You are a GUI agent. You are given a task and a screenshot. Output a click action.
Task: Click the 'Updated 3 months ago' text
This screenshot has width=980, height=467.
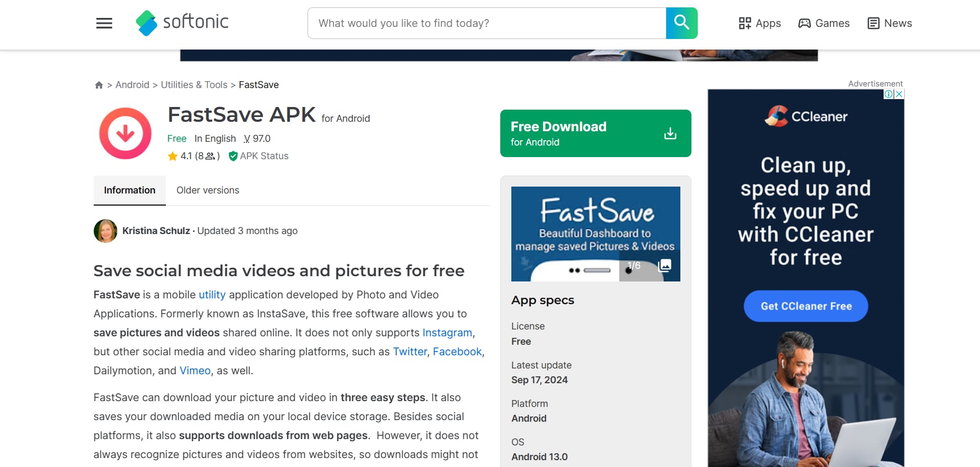pyautogui.click(x=248, y=231)
